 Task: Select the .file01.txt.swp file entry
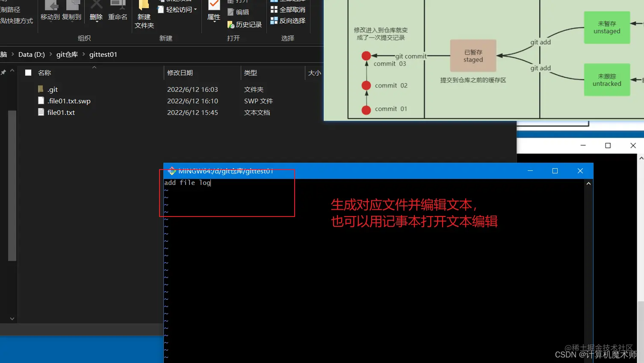[68, 101]
